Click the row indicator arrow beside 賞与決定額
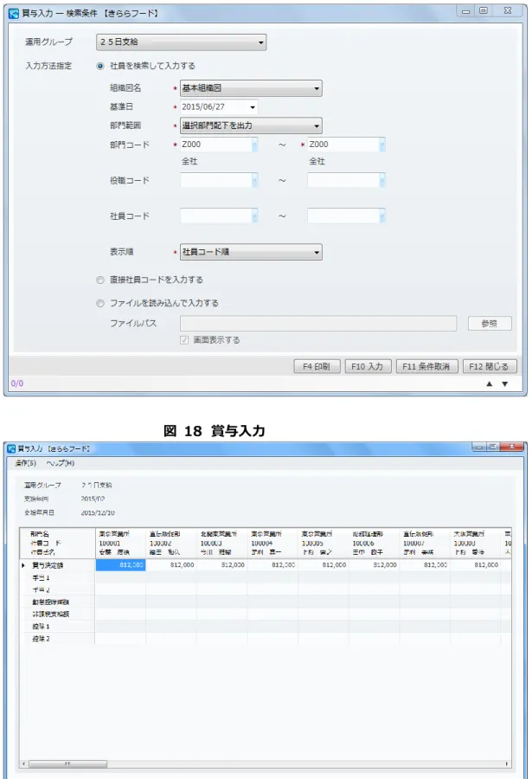This screenshot has height=779, width=532. click(x=23, y=565)
